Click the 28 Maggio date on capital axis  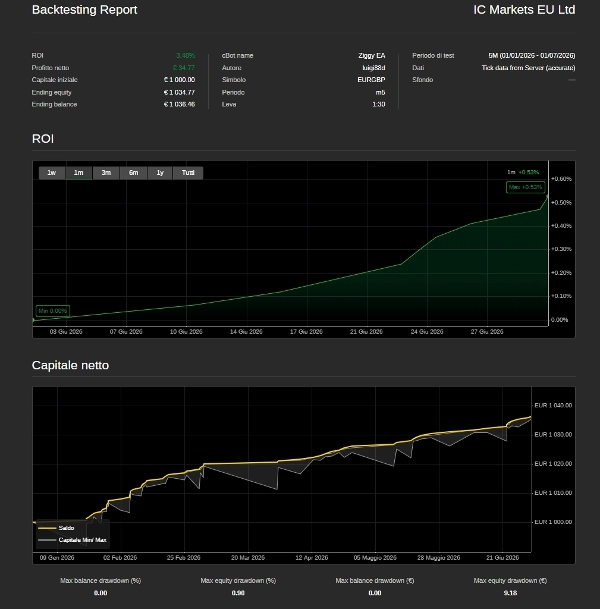(438, 558)
